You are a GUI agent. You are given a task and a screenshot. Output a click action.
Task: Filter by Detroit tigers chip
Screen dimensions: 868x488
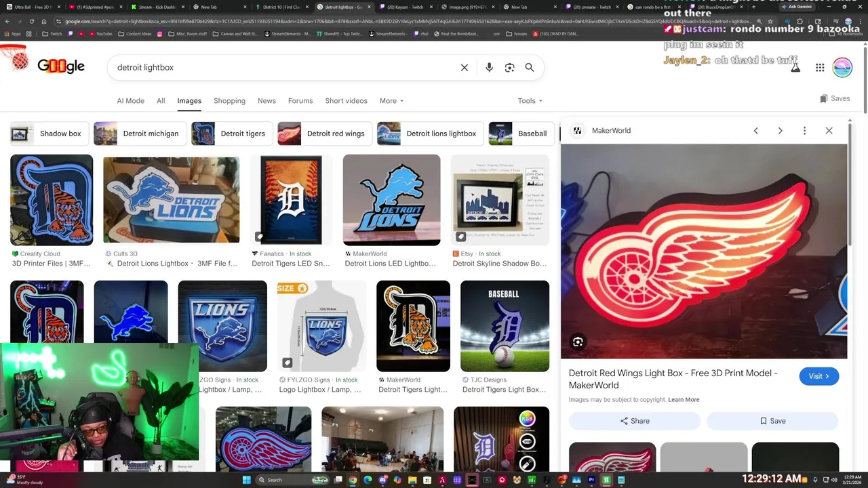231,134
